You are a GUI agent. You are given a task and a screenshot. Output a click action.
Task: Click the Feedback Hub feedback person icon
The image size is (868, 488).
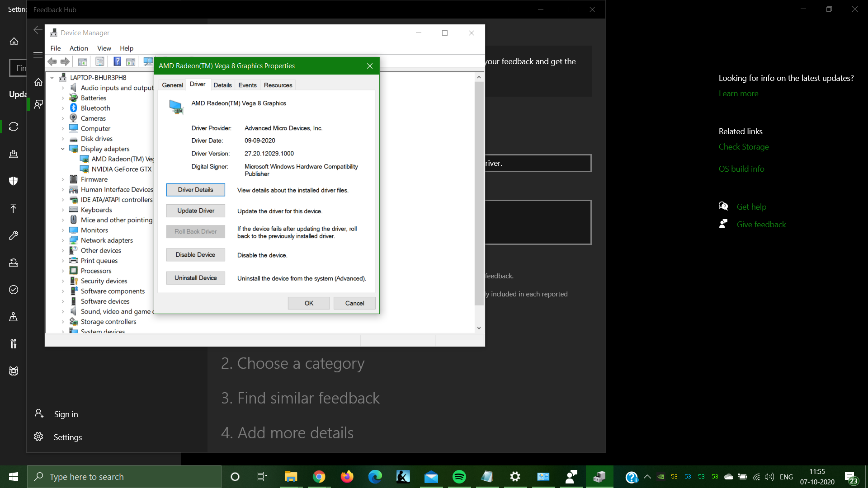[x=38, y=104]
